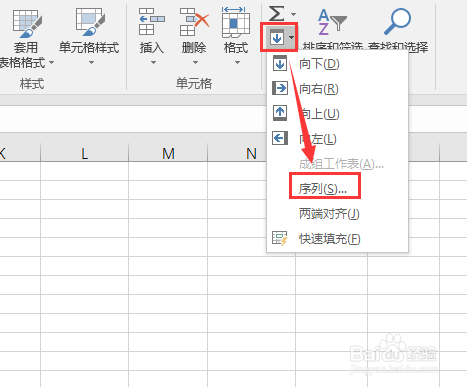
Task: Expand the Insert dropdown arrow
Action: point(153,62)
